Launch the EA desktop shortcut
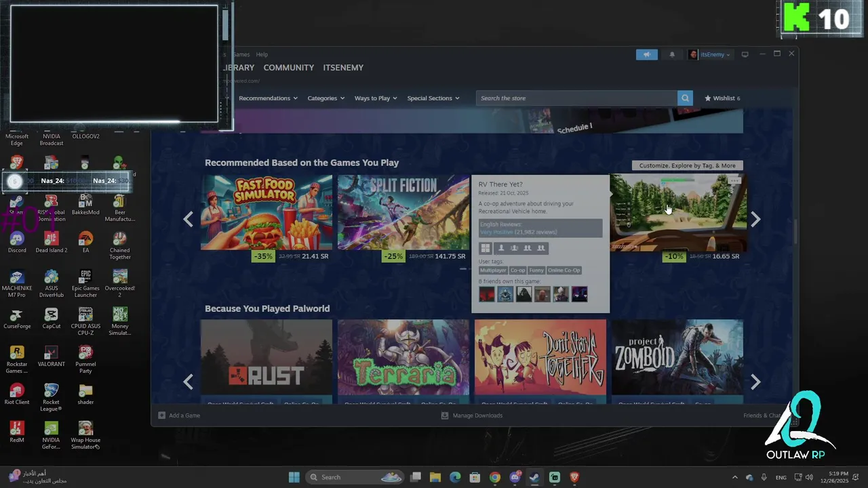 click(85, 243)
